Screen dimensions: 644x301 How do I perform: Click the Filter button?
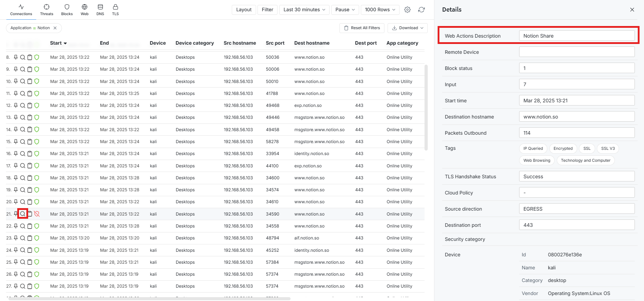267,9
